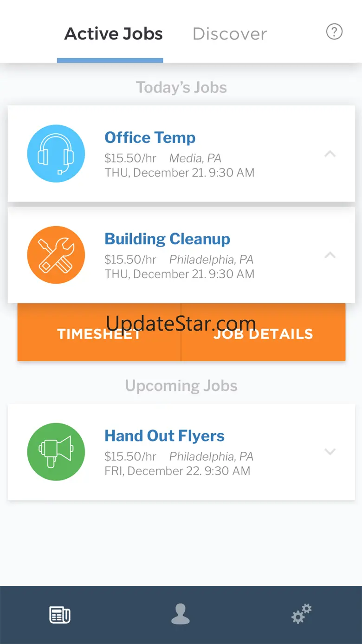
Task: Click the wrench and screwdriver Building Cleanup icon
Action: coord(56,255)
